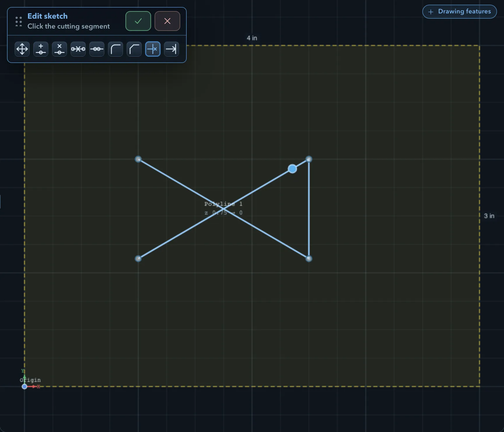
Task: Click the vertical right segment of the polyline
Action: pyautogui.click(x=309, y=209)
